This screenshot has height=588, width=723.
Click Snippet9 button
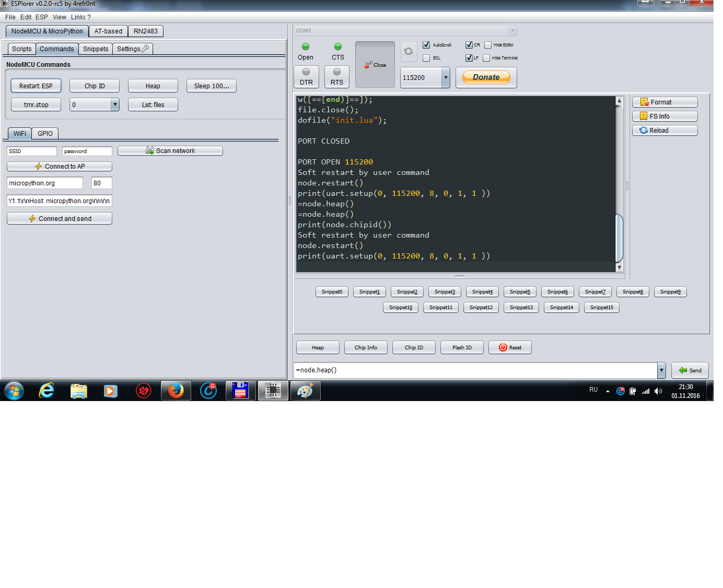click(671, 292)
